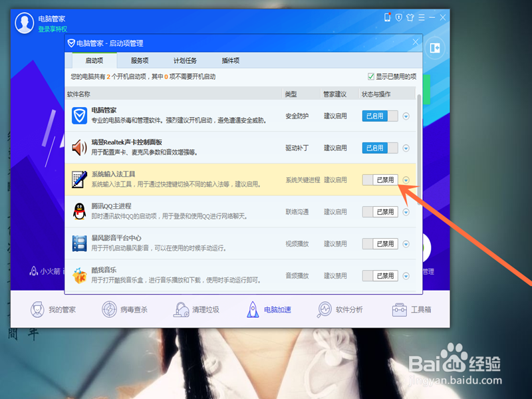Image resolution: width=532 pixels, height=399 pixels.
Task: Enable 暴风影音平台中心 startup entry
Action: 378,243
